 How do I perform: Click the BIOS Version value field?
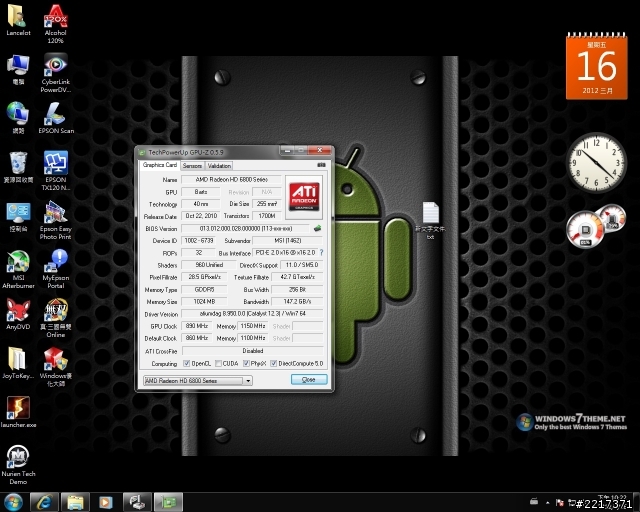tap(246, 229)
